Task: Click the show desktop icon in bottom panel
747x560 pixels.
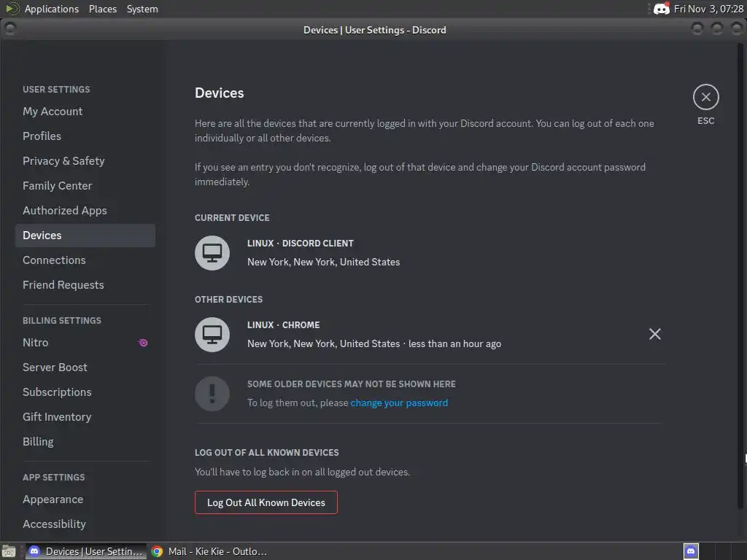Action: click(9, 551)
